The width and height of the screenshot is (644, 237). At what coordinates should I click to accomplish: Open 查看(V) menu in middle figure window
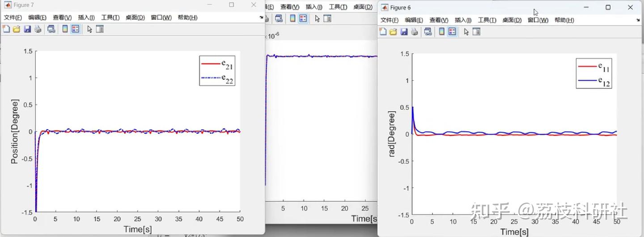pyautogui.click(x=290, y=7)
